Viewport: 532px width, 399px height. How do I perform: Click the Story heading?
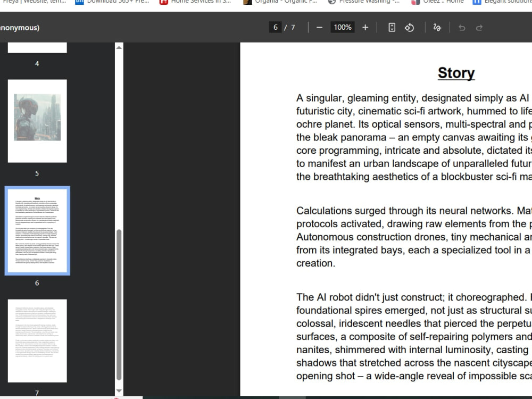(x=456, y=73)
